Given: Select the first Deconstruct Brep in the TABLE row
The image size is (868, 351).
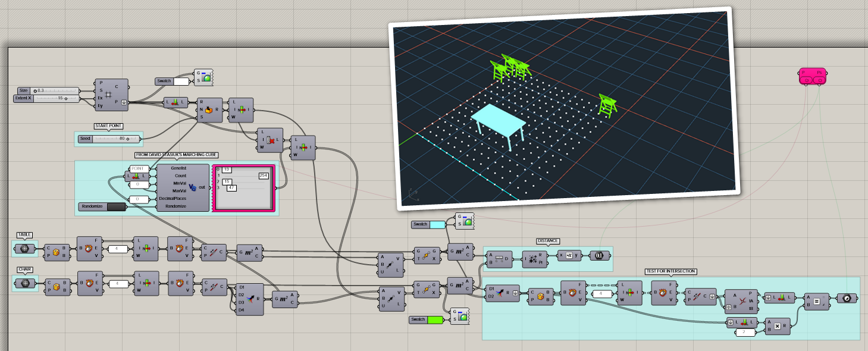Looking at the screenshot, I should pyautogui.click(x=90, y=249).
